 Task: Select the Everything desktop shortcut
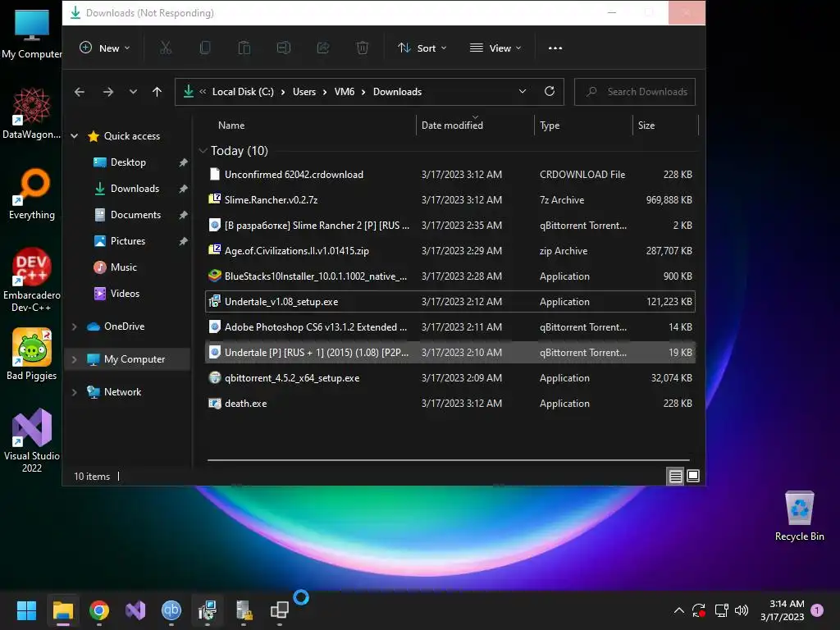click(32, 194)
